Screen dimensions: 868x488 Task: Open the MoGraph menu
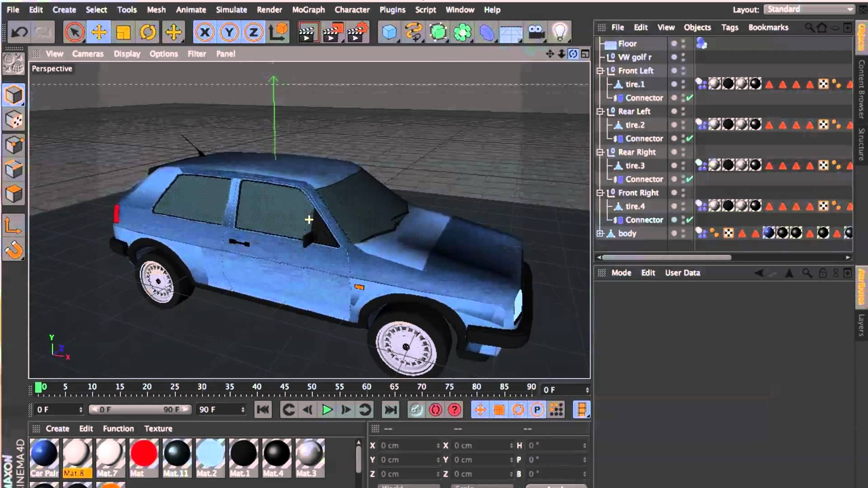(x=308, y=9)
